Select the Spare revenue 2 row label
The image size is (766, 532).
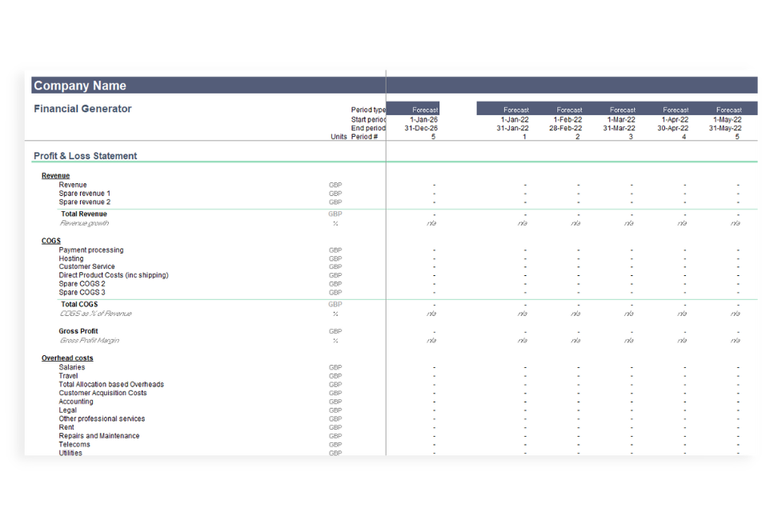(x=85, y=202)
